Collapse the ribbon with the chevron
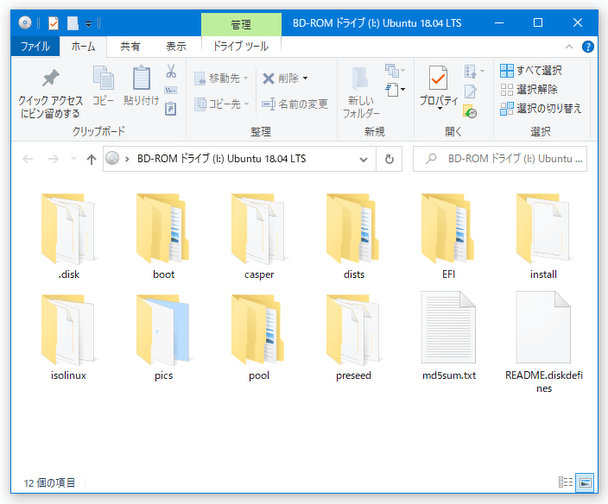The width and height of the screenshot is (608, 504). tap(569, 47)
